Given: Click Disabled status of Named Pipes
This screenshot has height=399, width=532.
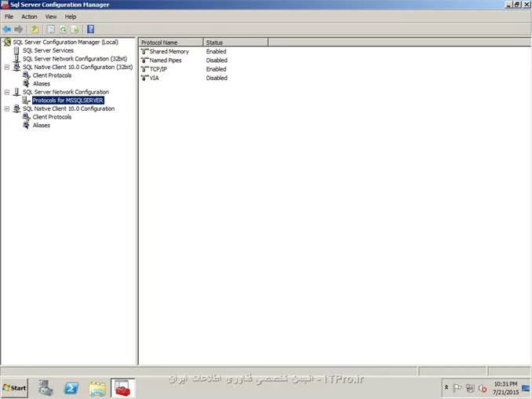Looking at the screenshot, I should (x=217, y=60).
